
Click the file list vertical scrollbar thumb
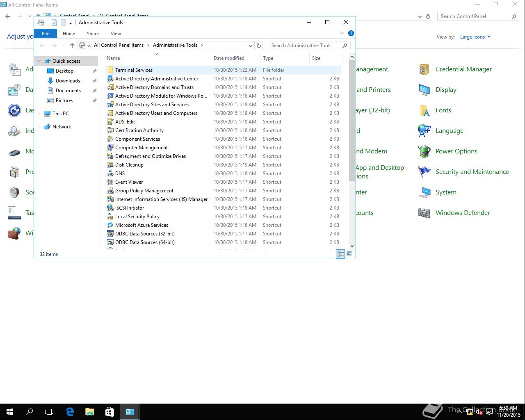(x=352, y=120)
